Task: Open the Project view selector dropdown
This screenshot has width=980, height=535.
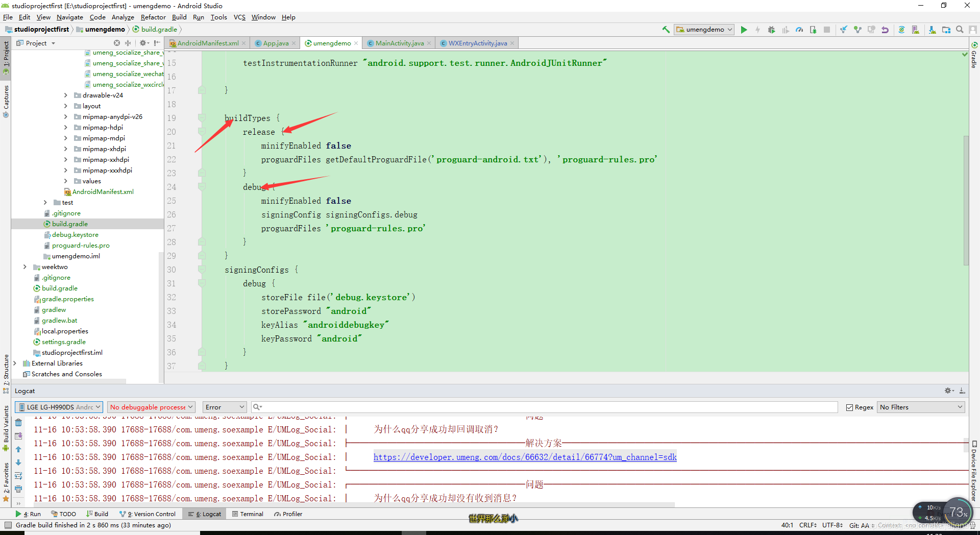Action: point(36,43)
